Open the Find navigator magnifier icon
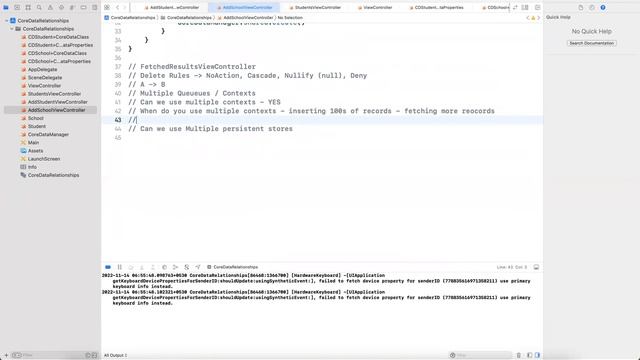 click(39, 7)
